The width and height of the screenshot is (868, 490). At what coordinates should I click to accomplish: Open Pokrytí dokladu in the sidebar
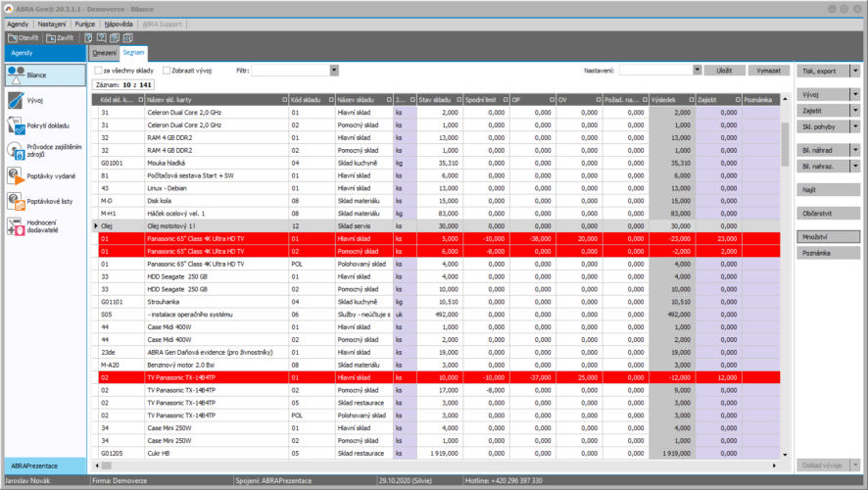(x=45, y=125)
